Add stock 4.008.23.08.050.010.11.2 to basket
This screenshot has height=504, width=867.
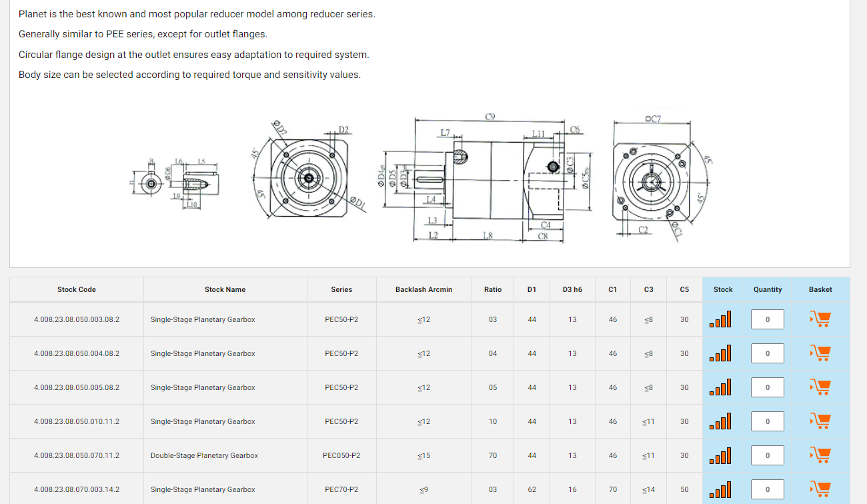pos(820,421)
